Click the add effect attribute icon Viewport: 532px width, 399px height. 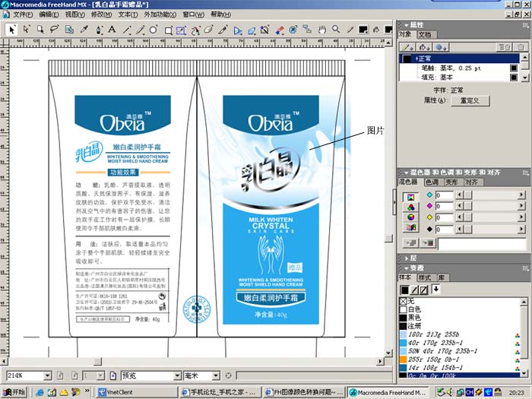click(x=441, y=47)
